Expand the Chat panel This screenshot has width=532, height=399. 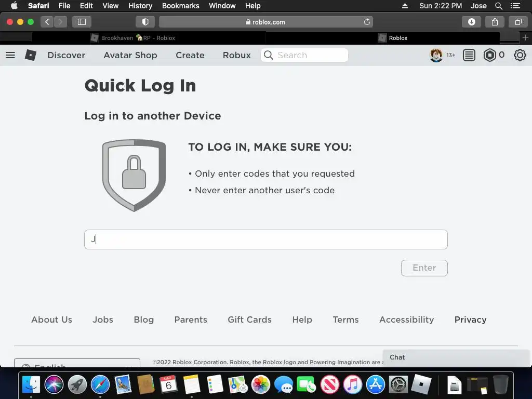click(456, 357)
